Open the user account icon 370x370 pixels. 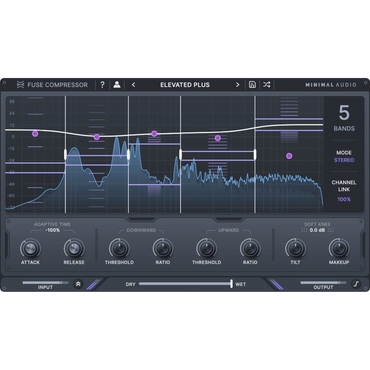117,85
